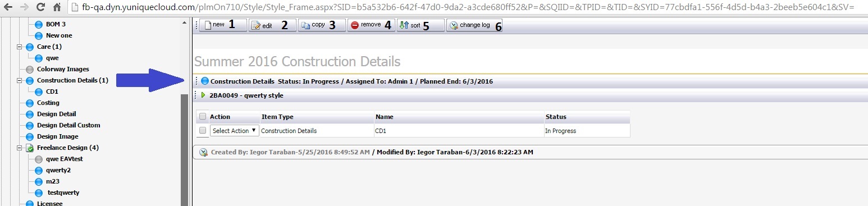Collapse the Freelance Design tree node
The width and height of the screenshot is (868, 206).
click(20, 148)
